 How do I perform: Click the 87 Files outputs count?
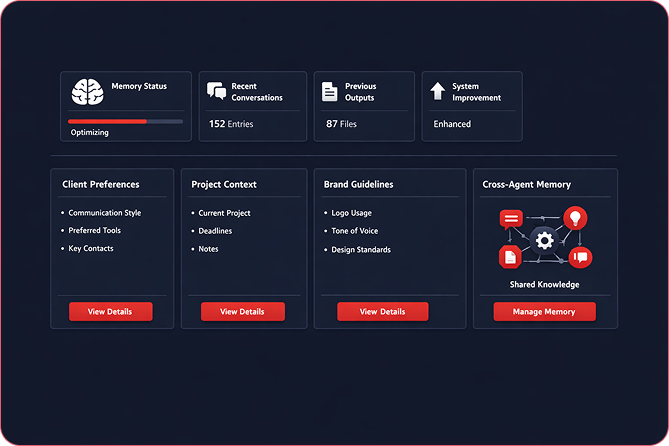(341, 124)
